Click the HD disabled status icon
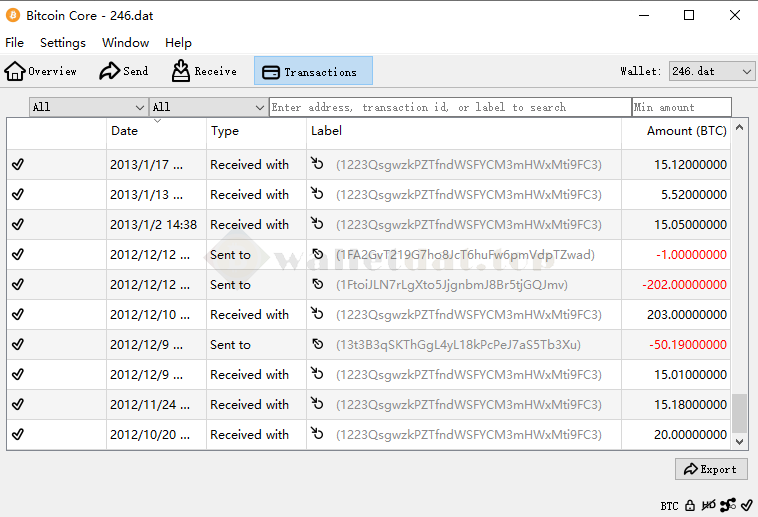Screen dimensions: 758x517 709,505
